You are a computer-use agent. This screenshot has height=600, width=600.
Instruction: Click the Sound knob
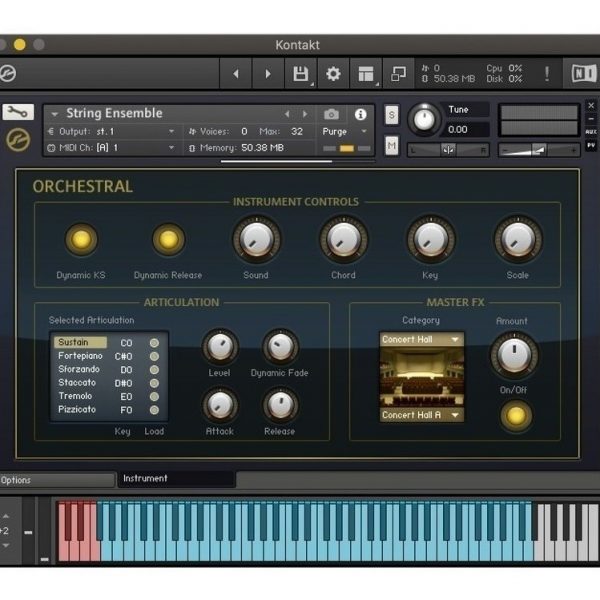pyautogui.click(x=257, y=240)
